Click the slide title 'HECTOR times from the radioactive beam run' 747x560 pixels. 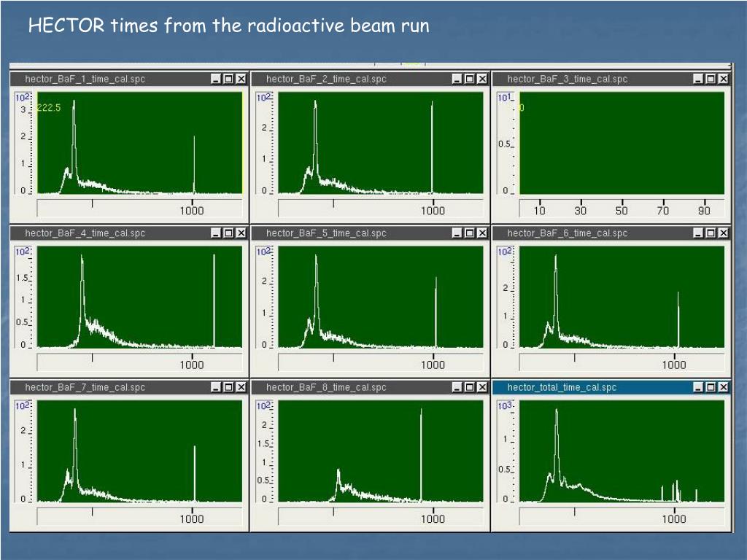coord(228,26)
